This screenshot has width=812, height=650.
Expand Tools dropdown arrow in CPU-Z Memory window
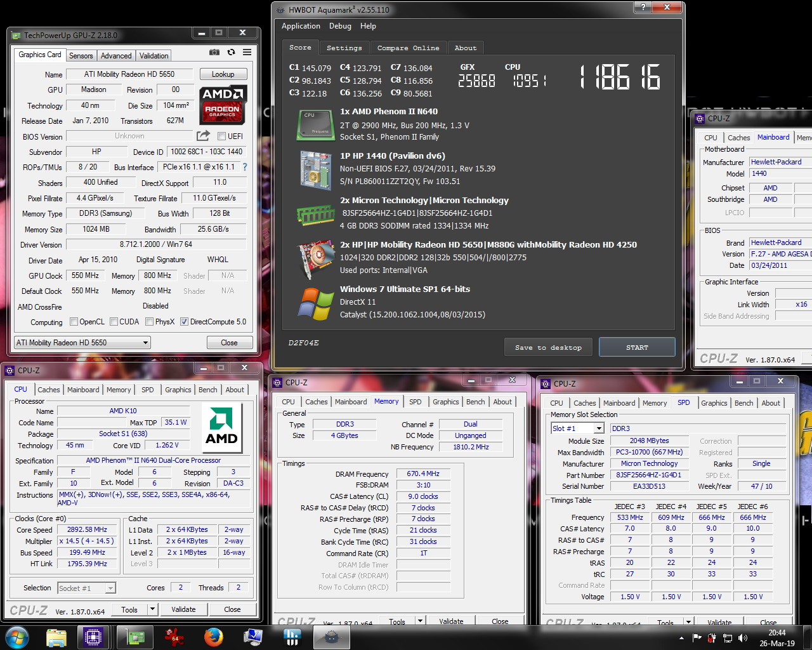[x=420, y=621]
